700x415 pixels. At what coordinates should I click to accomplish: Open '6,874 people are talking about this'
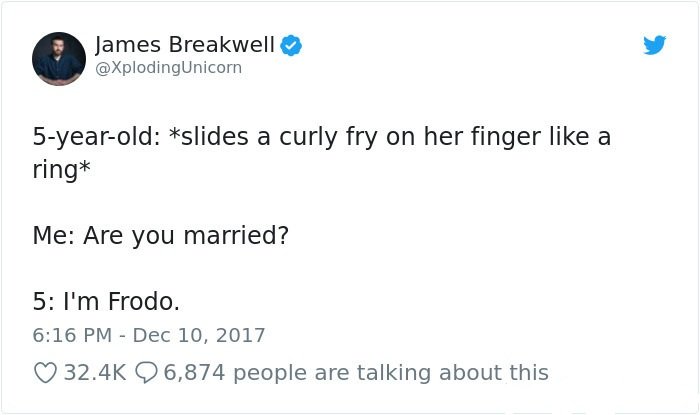pyautogui.click(x=356, y=373)
